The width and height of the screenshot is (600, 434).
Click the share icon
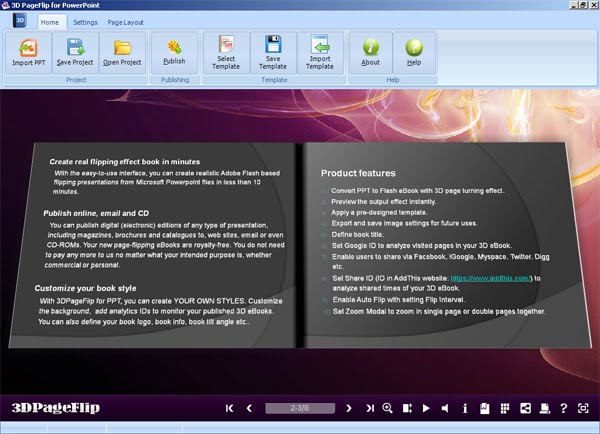click(x=525, y=408)
